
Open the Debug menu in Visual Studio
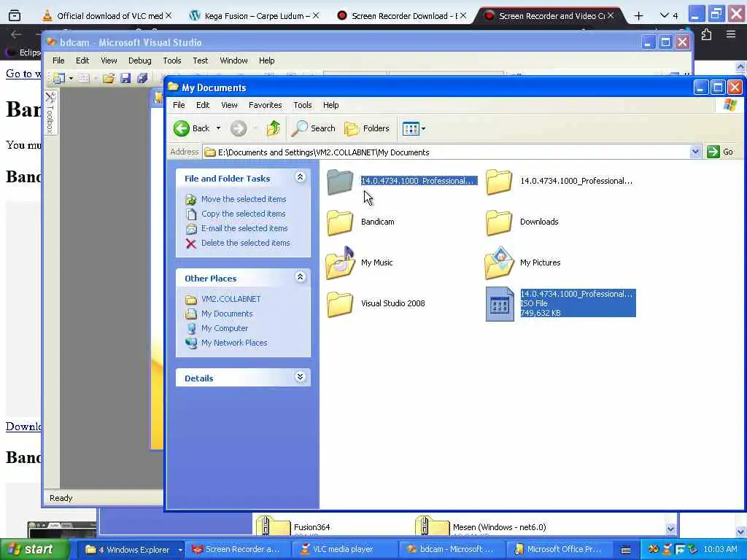139,61
